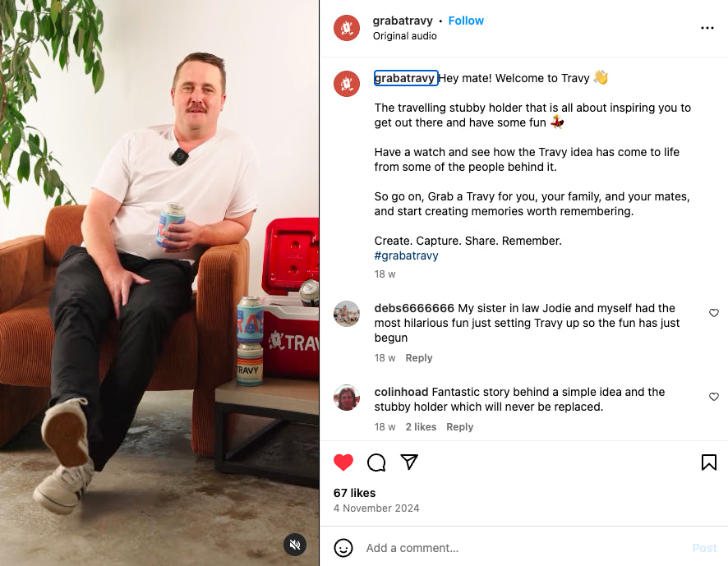Reply to debs6666666's comment
The image size is (728, 566).
tap(419, 358)
